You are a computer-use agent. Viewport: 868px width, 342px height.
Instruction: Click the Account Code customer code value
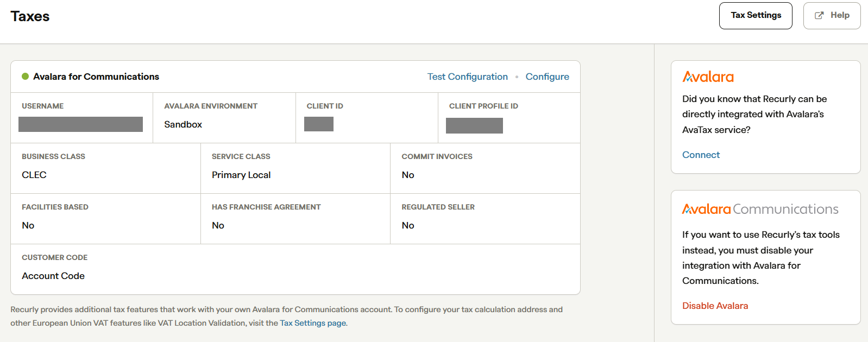coord(53,276)
